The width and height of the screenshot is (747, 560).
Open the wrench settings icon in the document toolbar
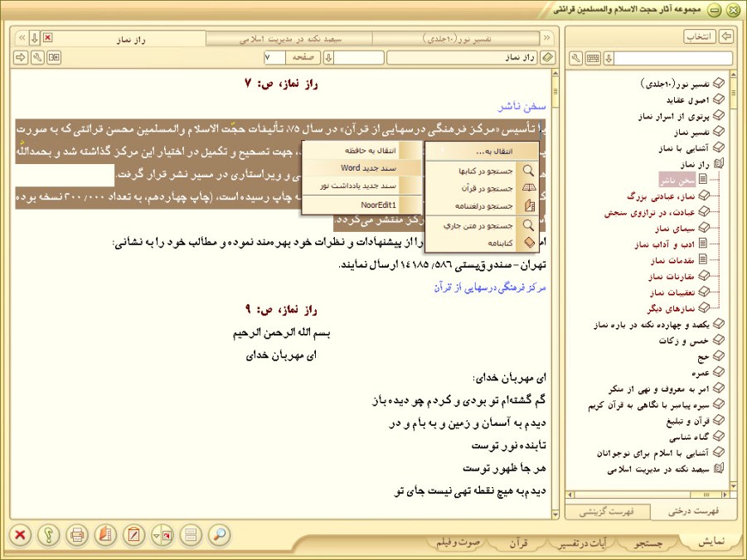pos(37,58)
